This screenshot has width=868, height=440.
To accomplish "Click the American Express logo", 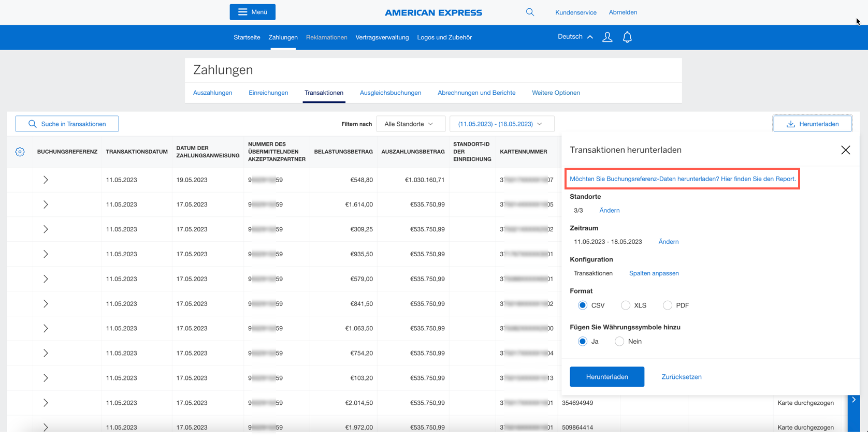I will (433, 12).
